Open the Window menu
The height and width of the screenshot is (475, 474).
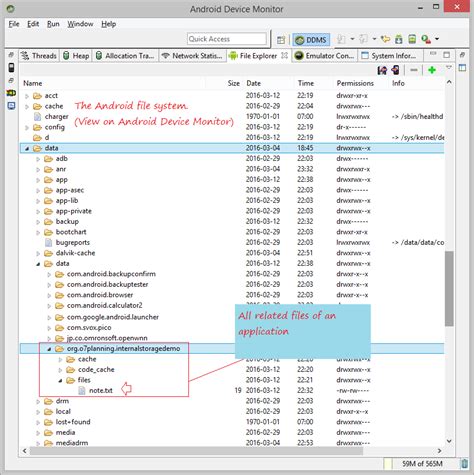click(80, 24)
